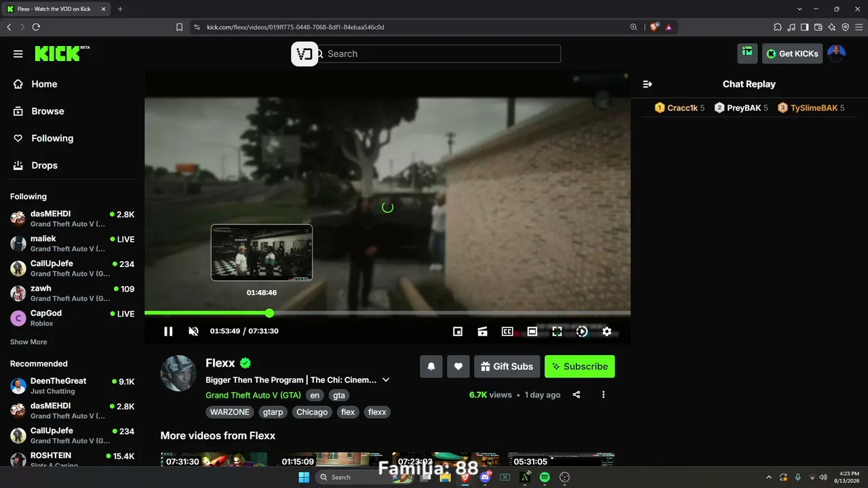Open the Windows Start menu
Image resolution: width=868 pixels, height=488 pixels.
tap(304, 477)
